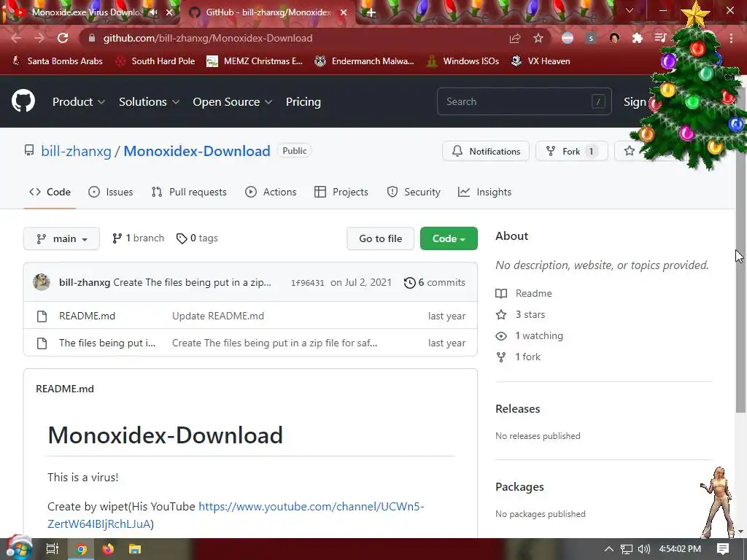
Task: Click the Go to file button
Action: [x=381, y=238]
